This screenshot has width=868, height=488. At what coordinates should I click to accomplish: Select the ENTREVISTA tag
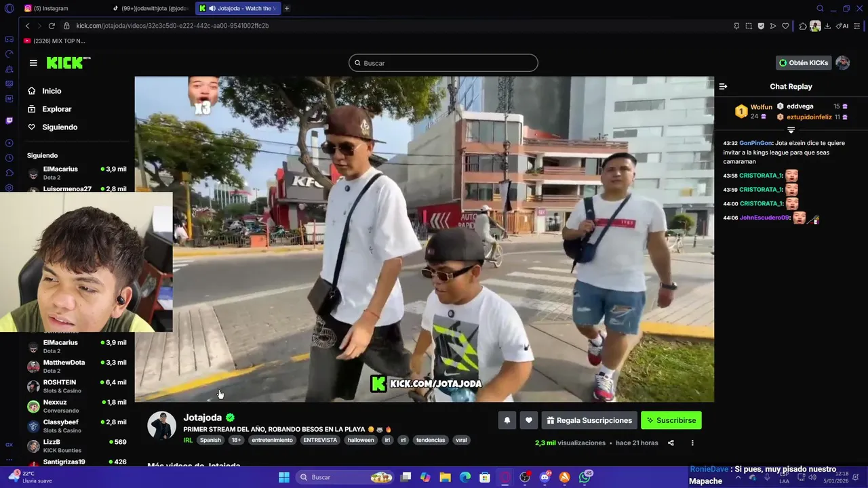tap(320, 440)
